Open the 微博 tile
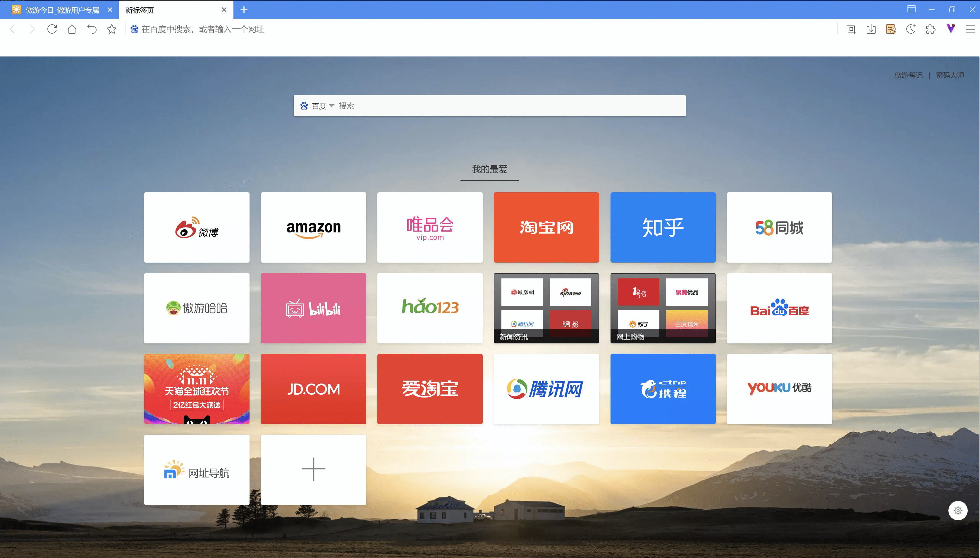This screenshot has width=980, height=558. (197, 228)
